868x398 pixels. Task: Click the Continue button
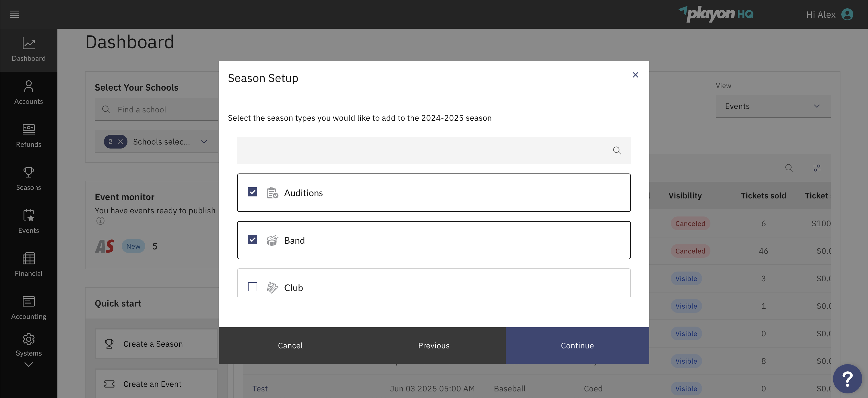pyautogui.click(x=577, y=346)
